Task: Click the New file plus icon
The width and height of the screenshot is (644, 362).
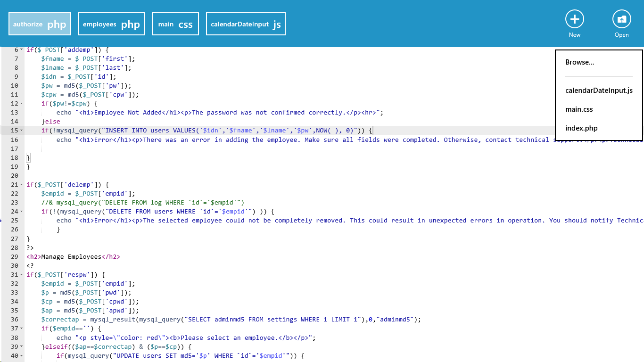Action: [x=574, y=19]
